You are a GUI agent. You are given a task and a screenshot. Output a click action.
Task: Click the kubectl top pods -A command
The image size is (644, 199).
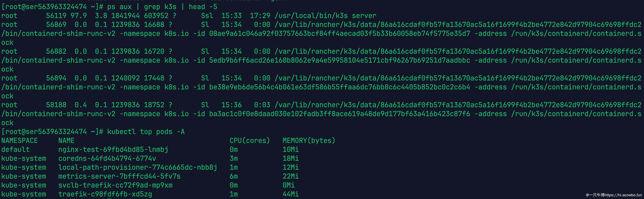tap(146, 132)
